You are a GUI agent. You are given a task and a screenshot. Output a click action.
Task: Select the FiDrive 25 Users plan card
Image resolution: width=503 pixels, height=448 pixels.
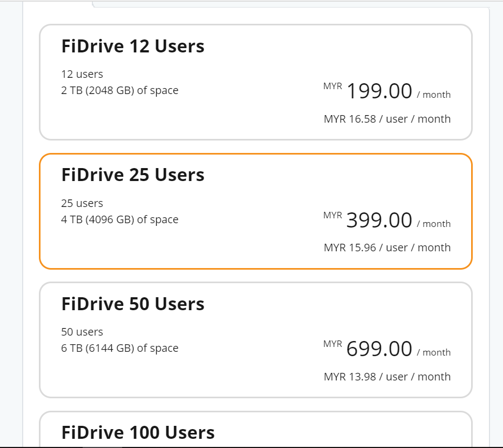click(x=256, y=211)
